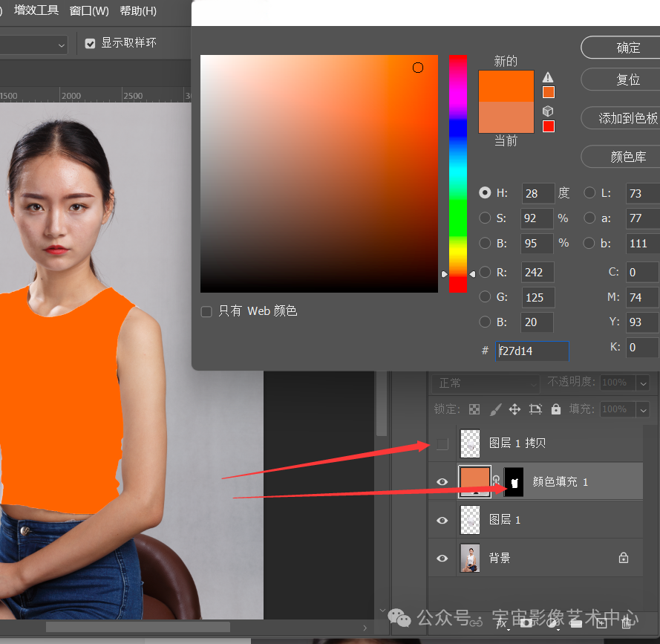660x644 pixels.
Task: Create a new layer via plus icon
Action: pos(601,622)
